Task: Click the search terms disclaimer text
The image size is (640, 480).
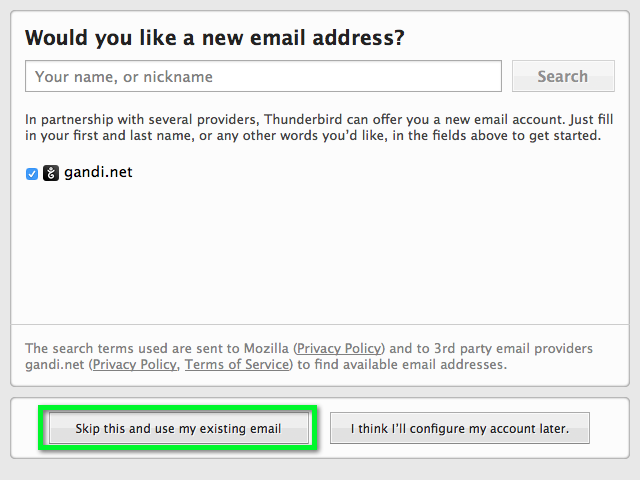Action: pos(309,356)
